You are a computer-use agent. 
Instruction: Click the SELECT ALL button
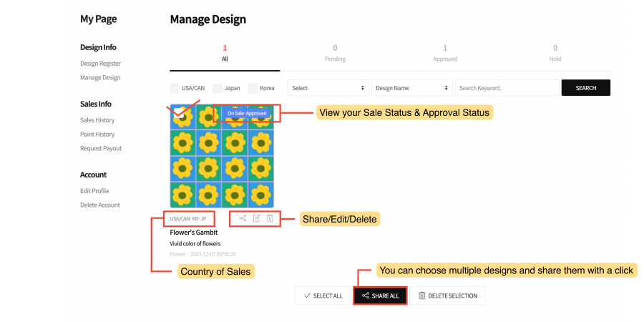pyautogui.click(x=323, y=296)
